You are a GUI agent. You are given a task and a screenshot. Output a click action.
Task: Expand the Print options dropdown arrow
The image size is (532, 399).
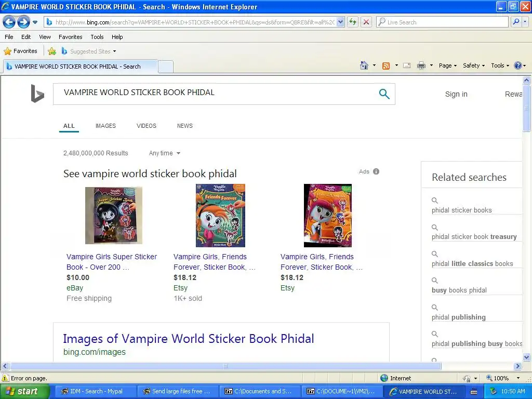tap(431, 65)
